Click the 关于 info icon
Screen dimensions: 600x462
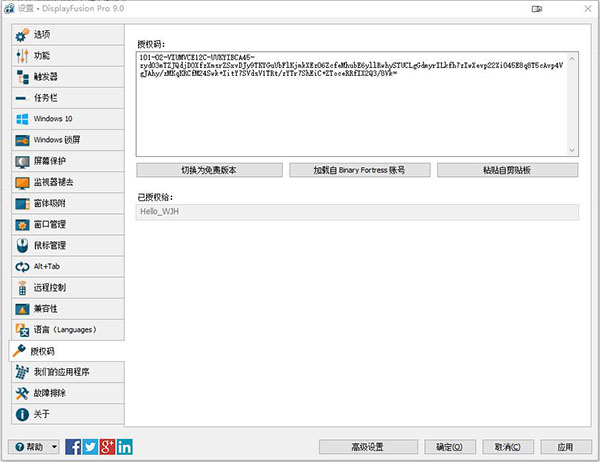click(x=22, y=414)
